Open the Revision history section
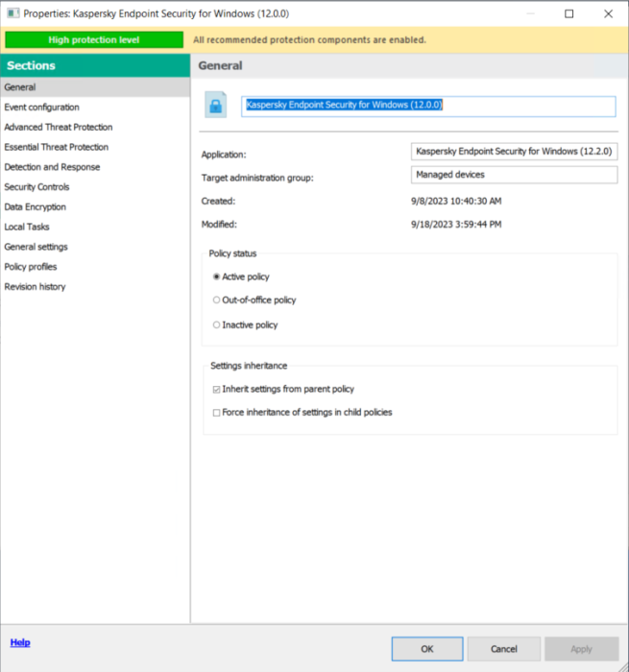 [x=95, y=286]
